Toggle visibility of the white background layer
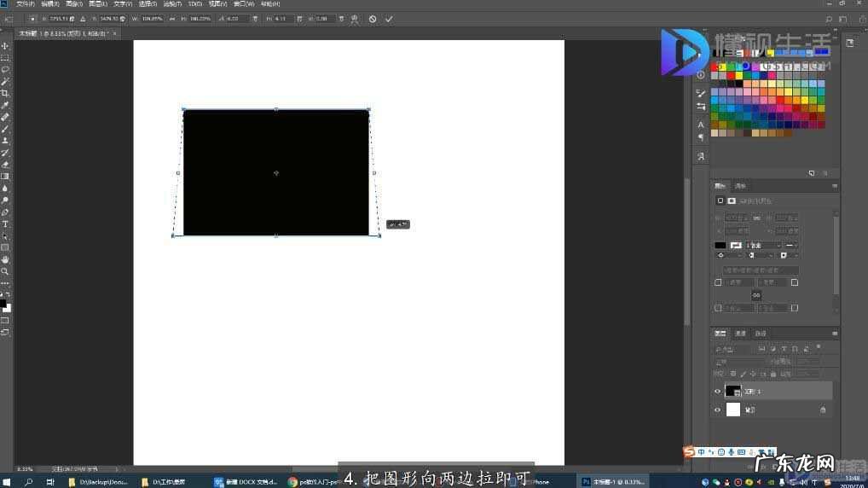 pos(717,410)
